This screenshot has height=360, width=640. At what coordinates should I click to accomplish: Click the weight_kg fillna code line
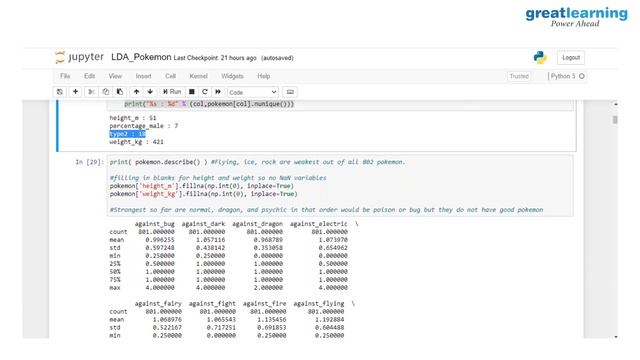(203, 194)
